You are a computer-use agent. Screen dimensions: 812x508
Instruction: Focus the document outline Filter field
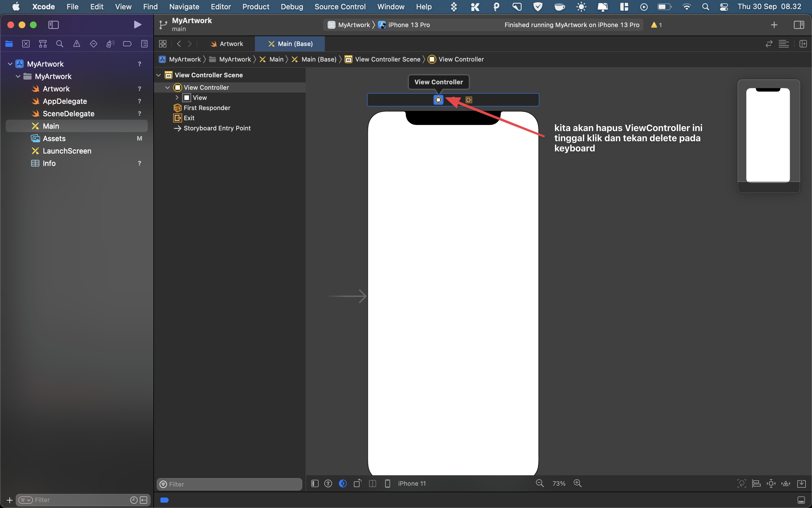click(230, 484)
